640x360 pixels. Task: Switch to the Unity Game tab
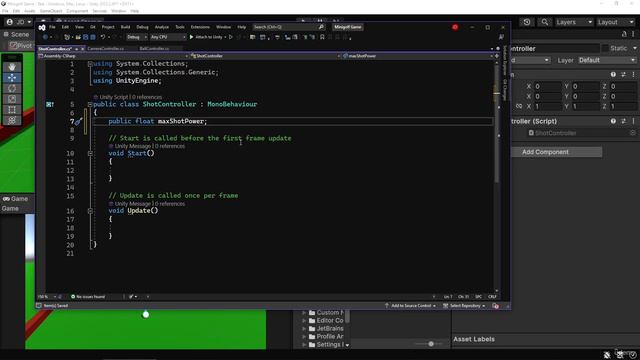tap(16, 199)
